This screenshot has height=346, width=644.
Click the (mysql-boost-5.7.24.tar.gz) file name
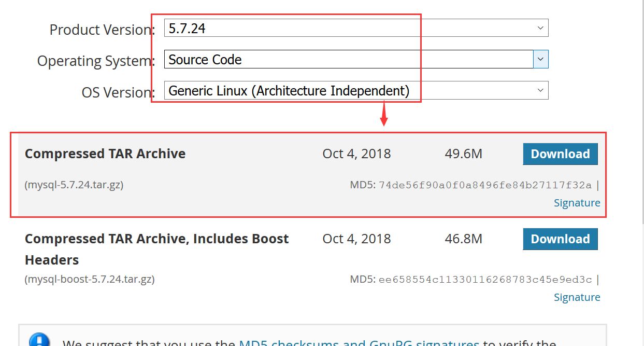pyautogui.click(x=90, y=279)
